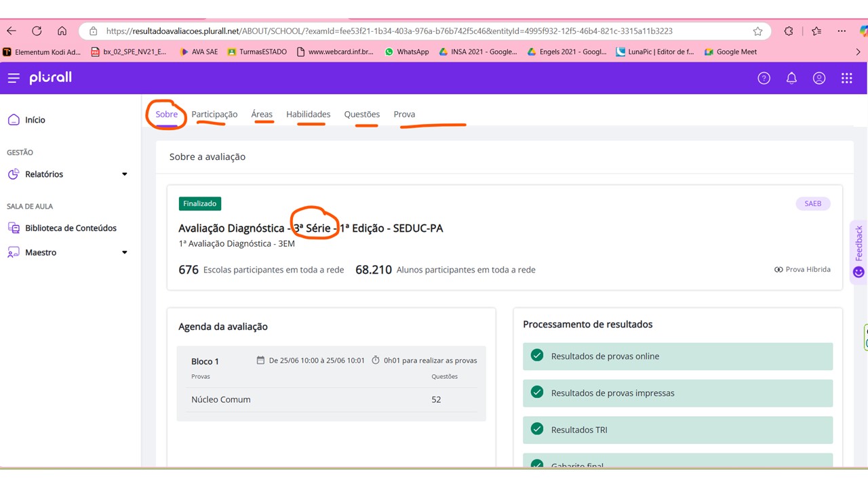Open browser extensions icon
This screenshot has height=488, width=868.
pyautogui.click(x=789, y=31)
